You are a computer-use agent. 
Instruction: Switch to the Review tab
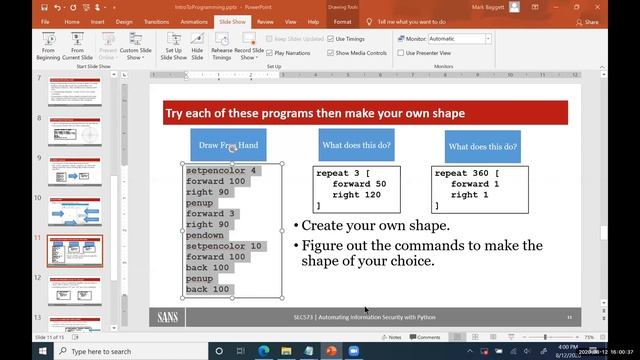click(265, 22)
